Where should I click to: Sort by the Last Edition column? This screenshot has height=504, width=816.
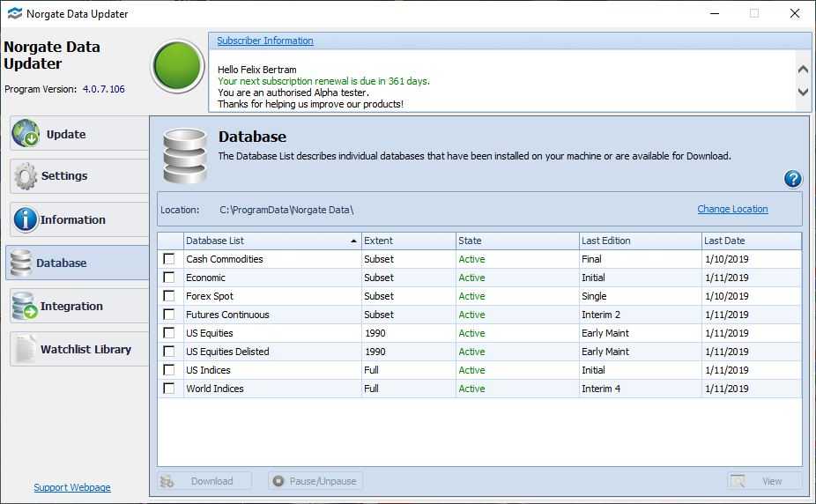pyautogui.click(x=640, y=241)
